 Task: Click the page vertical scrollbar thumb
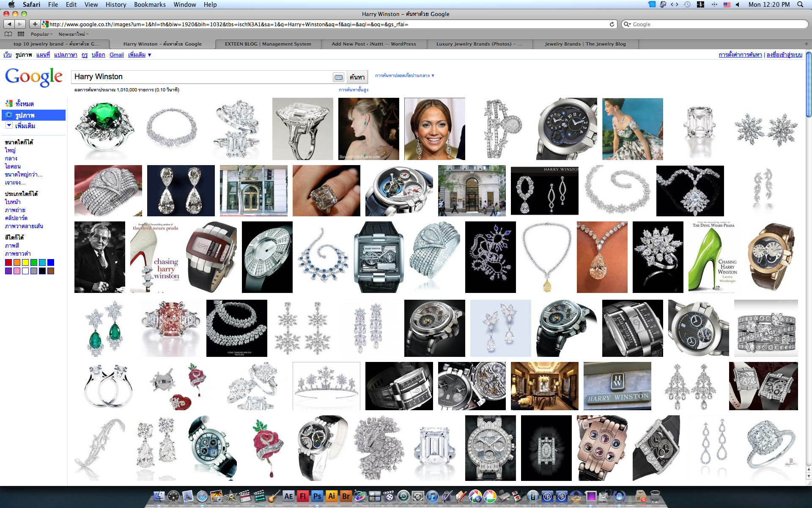[x=809, y=85]
